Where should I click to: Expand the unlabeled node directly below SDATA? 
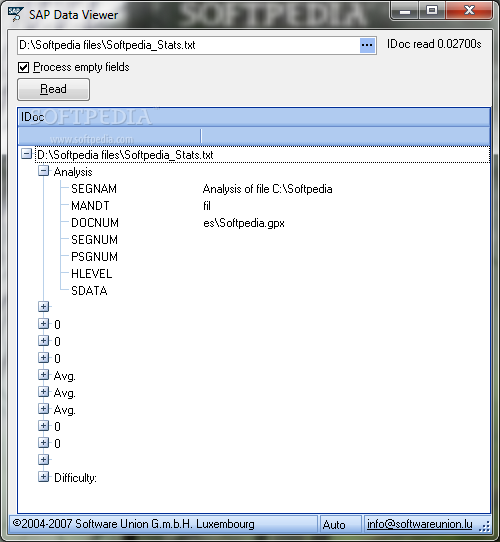[x=44, y=307]
